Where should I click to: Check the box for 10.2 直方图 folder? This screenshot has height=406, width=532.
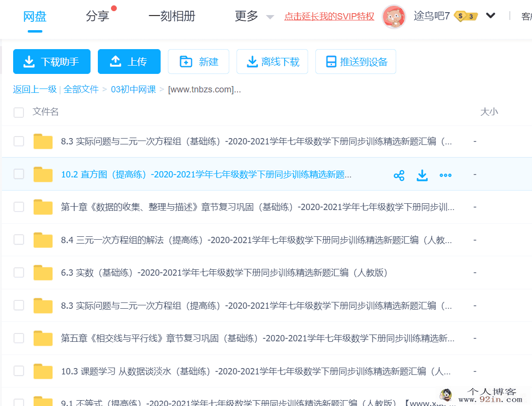point(18,174)
